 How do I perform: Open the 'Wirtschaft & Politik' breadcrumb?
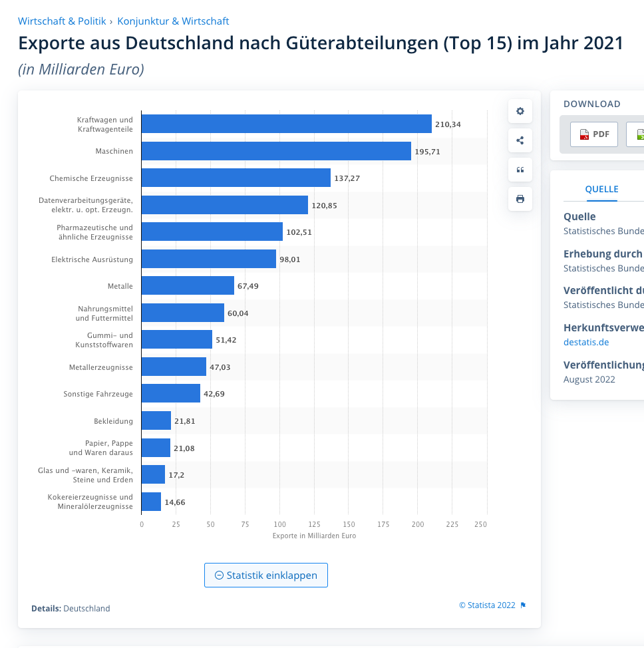click(x=62, y=21)
